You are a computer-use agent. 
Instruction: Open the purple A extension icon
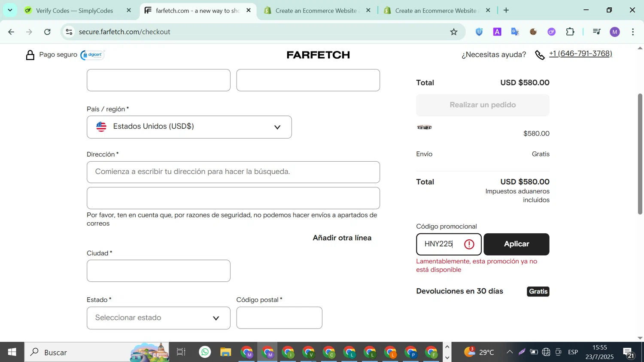tap(497, 32)
